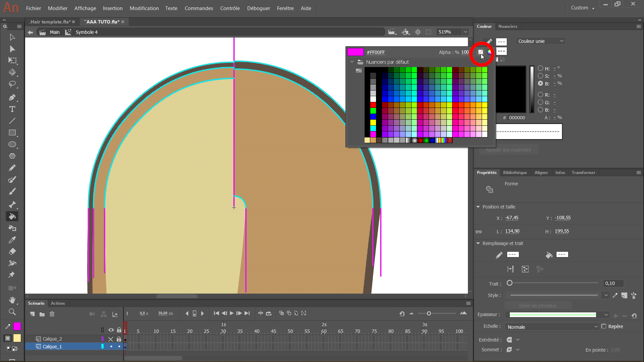Select the Eraser tool
Screen dimensions: 644x362
click(12, 251)
